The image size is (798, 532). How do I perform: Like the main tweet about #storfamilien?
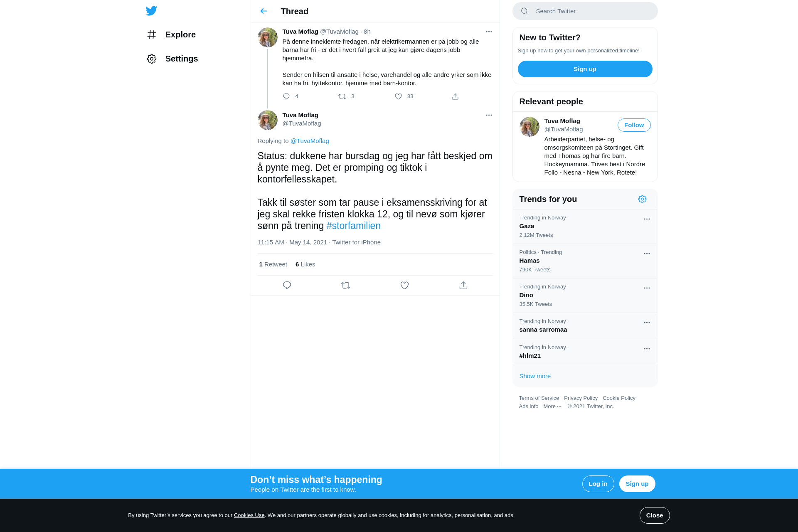click(x=404, y=286)
